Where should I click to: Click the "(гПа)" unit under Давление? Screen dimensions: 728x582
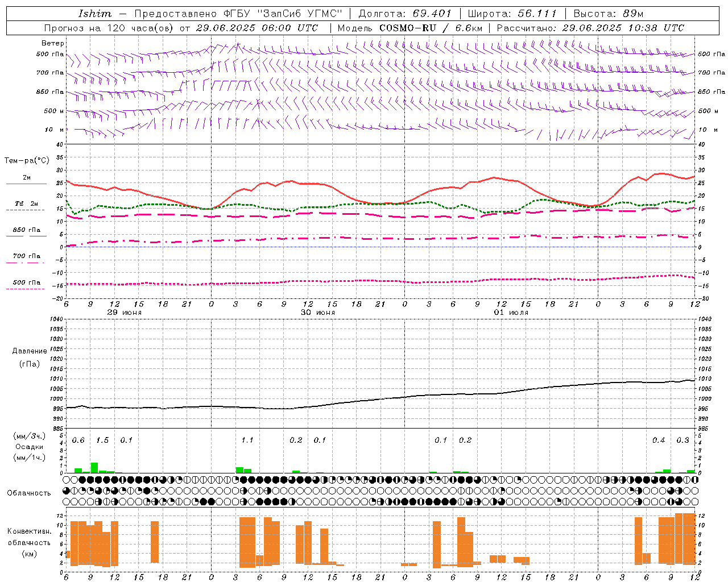tap(30, 364)
